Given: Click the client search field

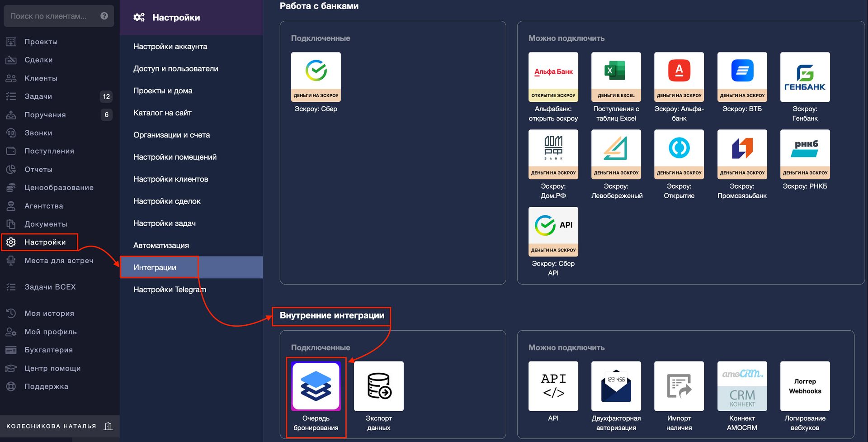Looking at the screenshot, I should coord(49,16).
